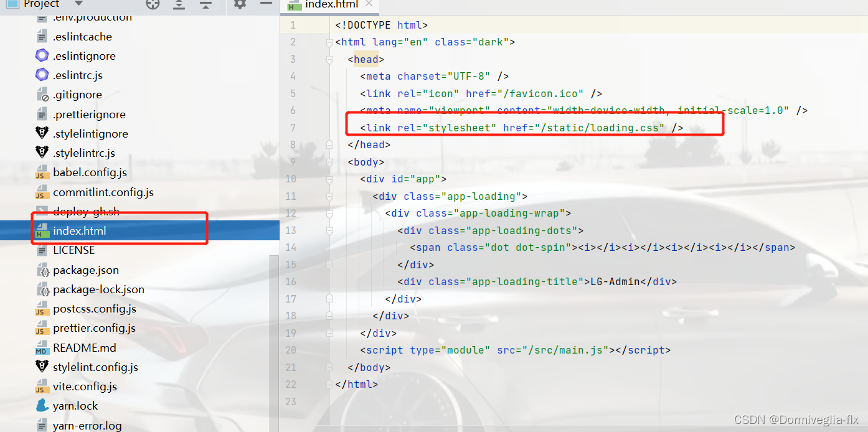Viewport: 868px width, 432px height.
Task: Select the LICENSE file icon
Action: (x=42, y=250)
